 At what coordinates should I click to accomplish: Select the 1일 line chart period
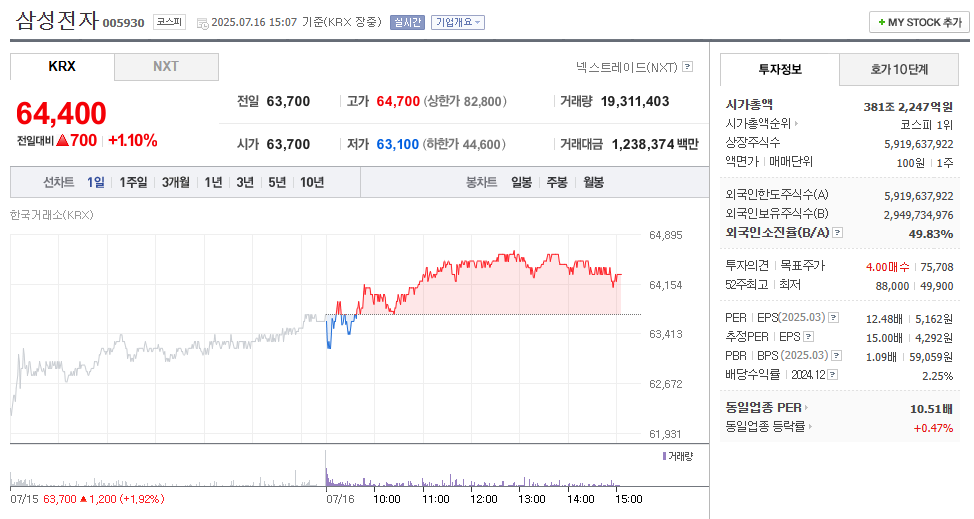(x=96, y=183)
